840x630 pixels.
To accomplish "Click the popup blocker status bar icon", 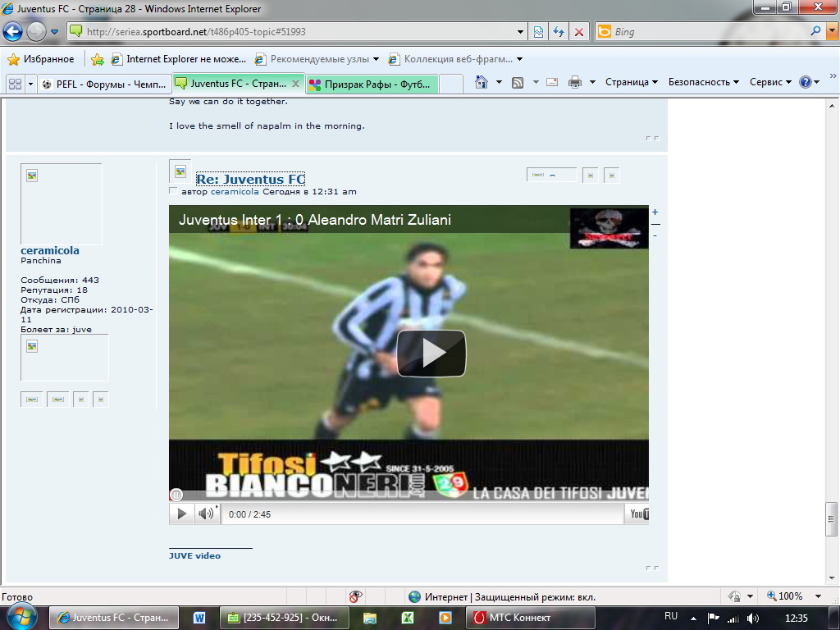I will pyautogui.click(x=355, y=596).
